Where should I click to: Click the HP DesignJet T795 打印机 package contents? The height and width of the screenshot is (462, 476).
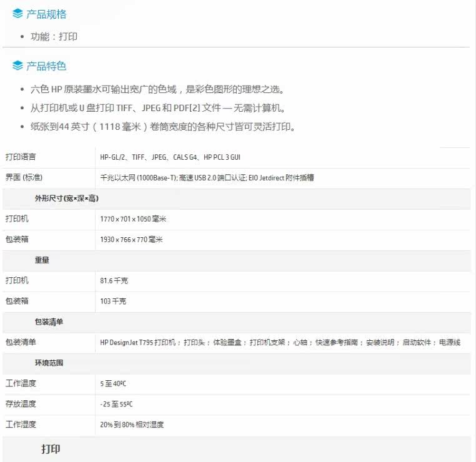[280, 342]
